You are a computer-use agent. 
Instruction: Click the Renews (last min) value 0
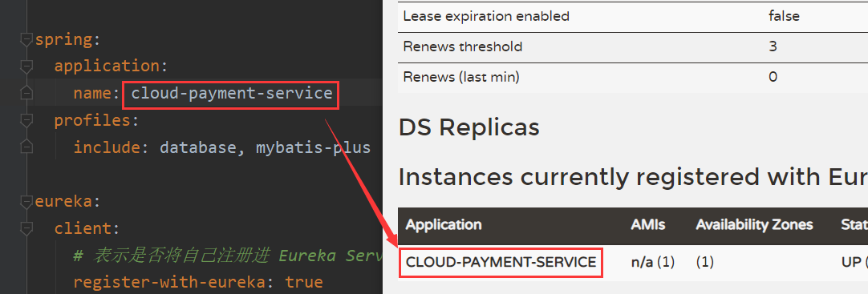tap(773, 77)
